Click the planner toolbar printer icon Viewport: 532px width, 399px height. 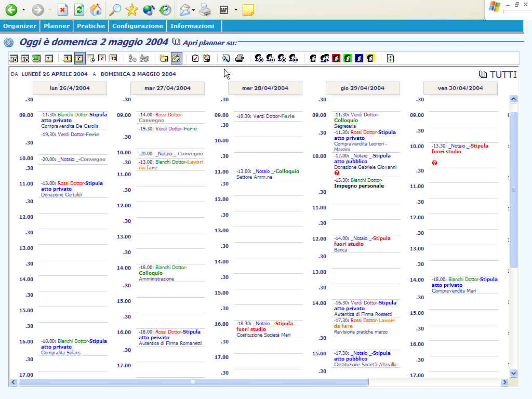[x=240, y=58]
